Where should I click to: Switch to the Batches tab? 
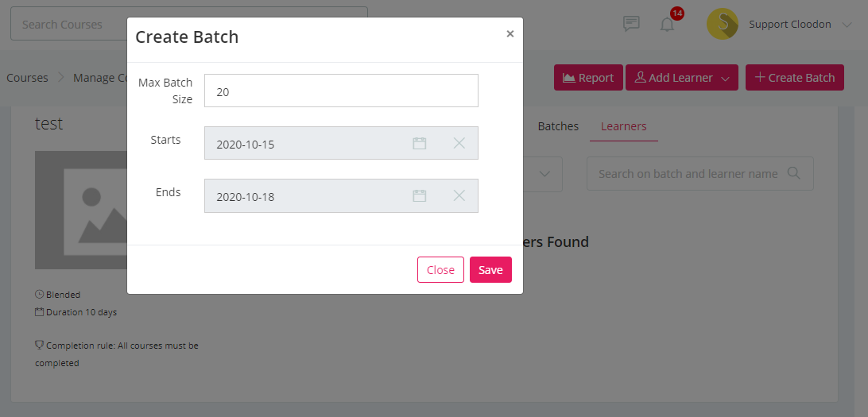tap(558, 126)
